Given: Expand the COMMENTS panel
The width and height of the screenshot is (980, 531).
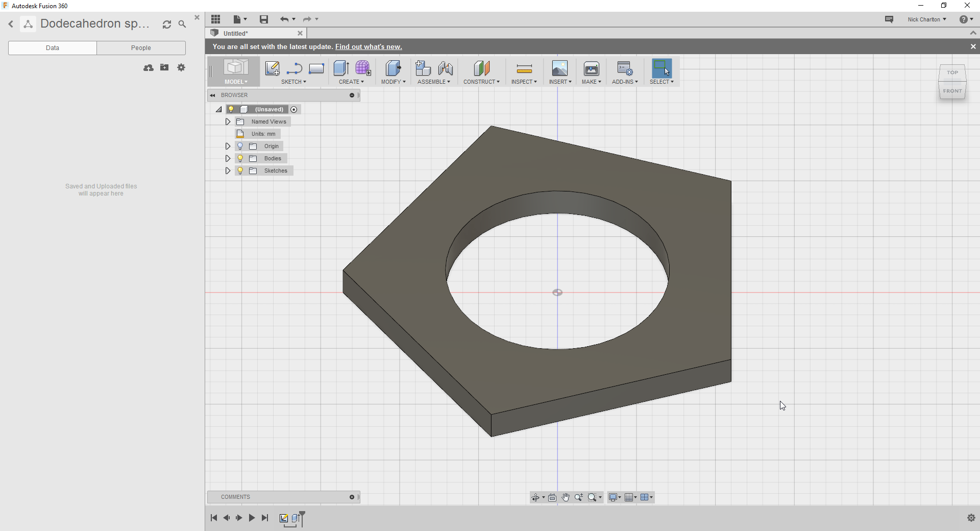Looking at the screenshot, I should click(352, 497).
